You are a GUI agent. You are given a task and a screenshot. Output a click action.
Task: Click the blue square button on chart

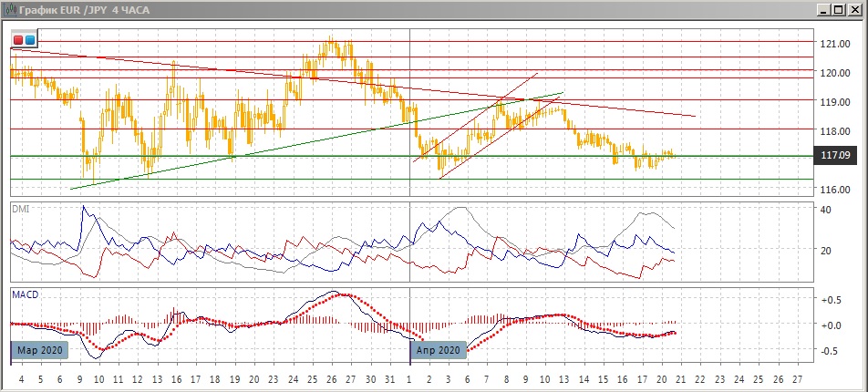(x=30, y=40)
